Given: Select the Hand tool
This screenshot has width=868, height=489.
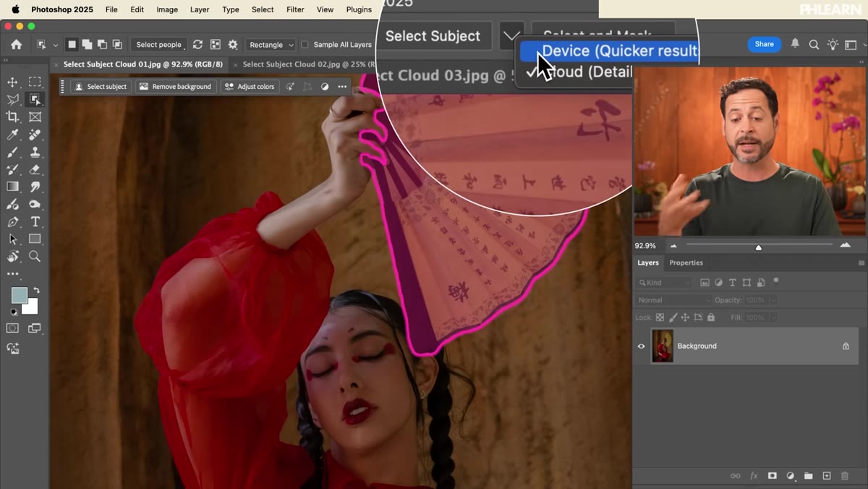Looking at the screenshot, I should tap(12, 256).
